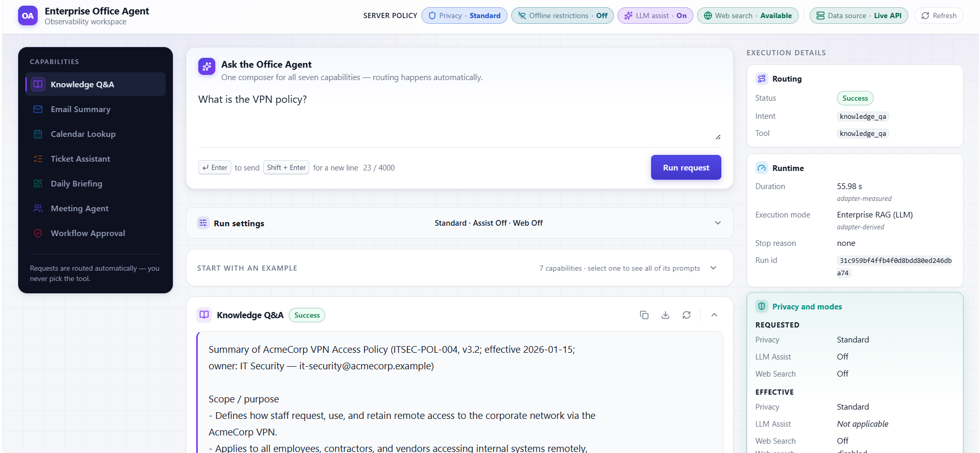Viewport: 980px width, 453px height.
Task: Toggle the Data source Live API pill
Action: [859, 15]
